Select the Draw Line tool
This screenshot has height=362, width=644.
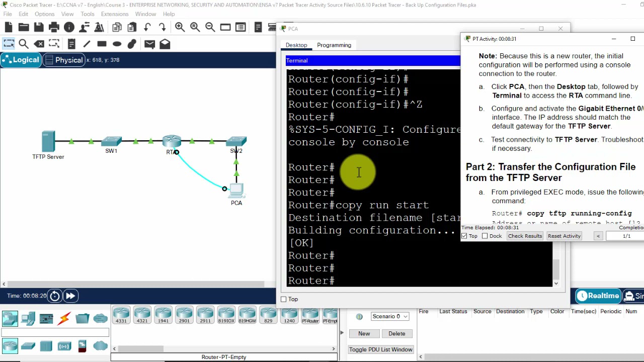[x=87, y=44]
